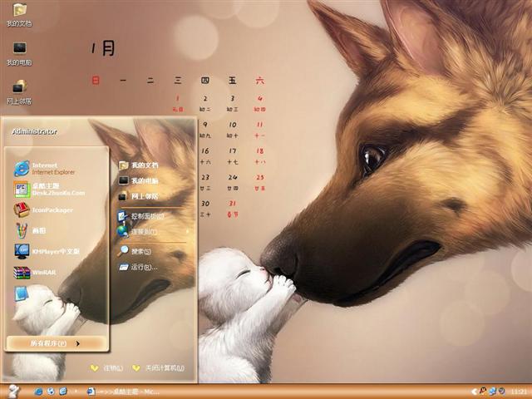
Task: Click the rightmost tray icon before clock
Action: coord(501,392)
